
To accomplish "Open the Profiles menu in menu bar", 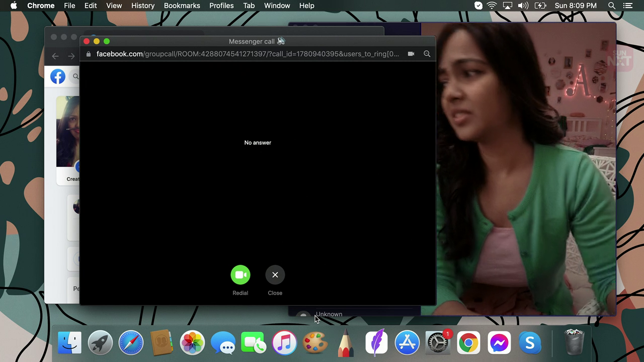I will (221, 6).
